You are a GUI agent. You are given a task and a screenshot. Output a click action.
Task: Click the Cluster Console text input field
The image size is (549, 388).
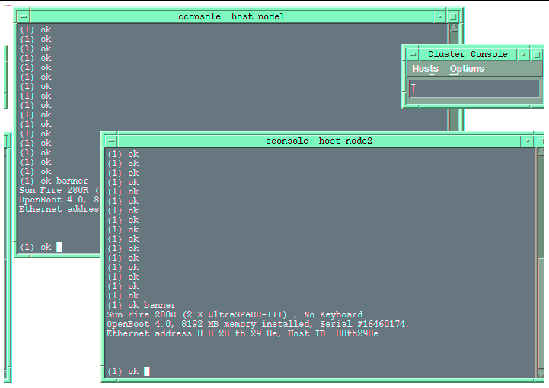(474, 89)
